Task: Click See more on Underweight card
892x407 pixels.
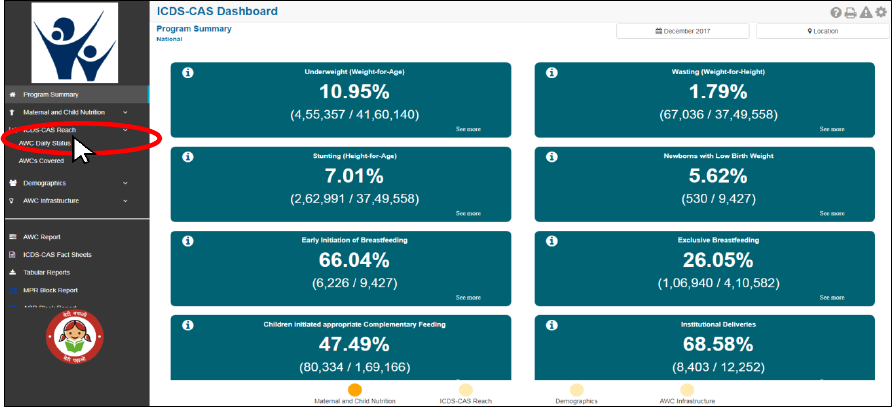Action: pos(468,129)
